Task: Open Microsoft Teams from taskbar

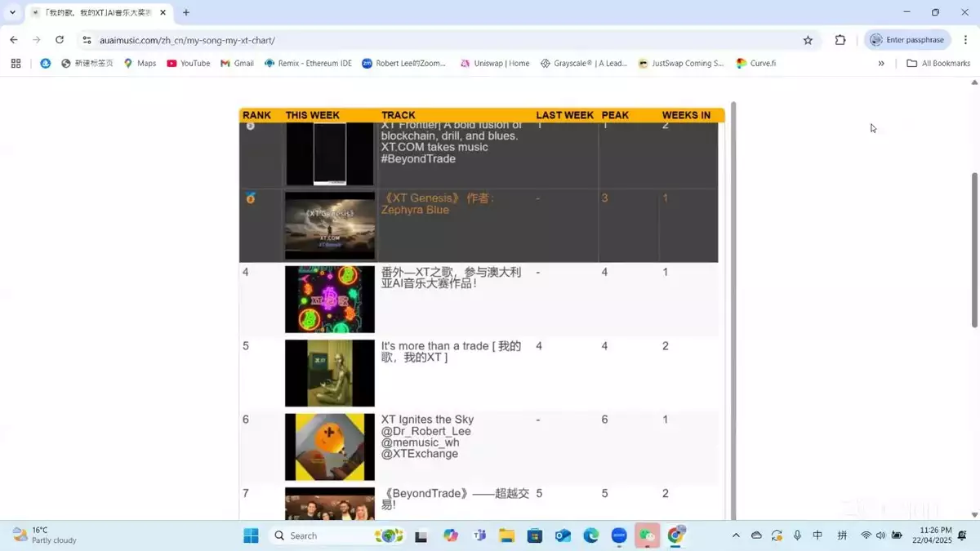Action: (479, 535)
